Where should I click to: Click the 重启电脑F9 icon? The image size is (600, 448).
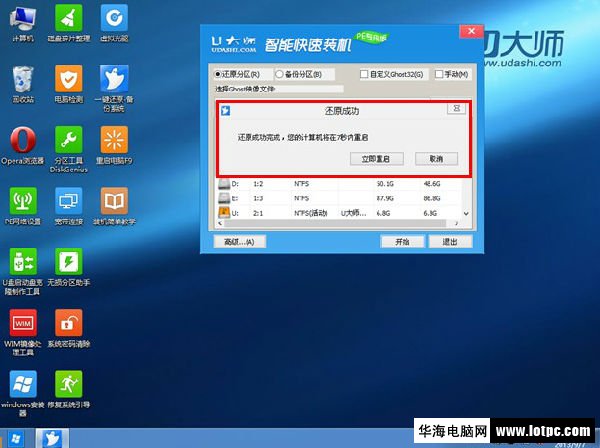[114, 145]
